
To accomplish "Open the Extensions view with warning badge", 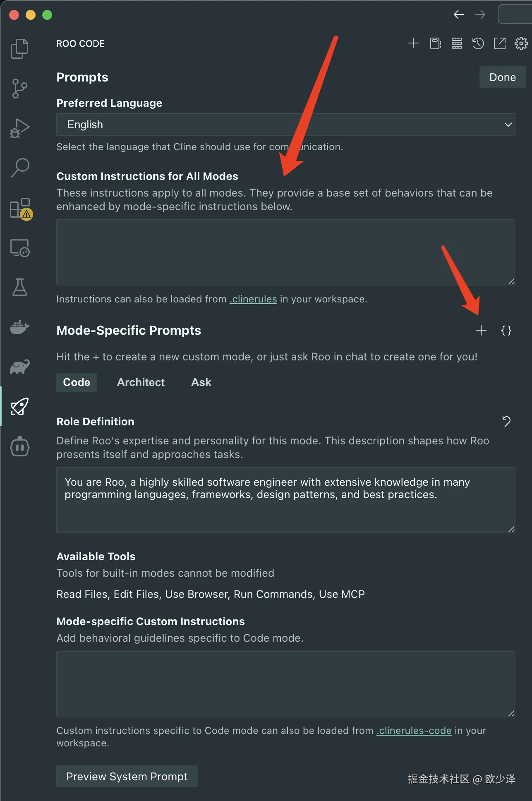I will (20, 208).
